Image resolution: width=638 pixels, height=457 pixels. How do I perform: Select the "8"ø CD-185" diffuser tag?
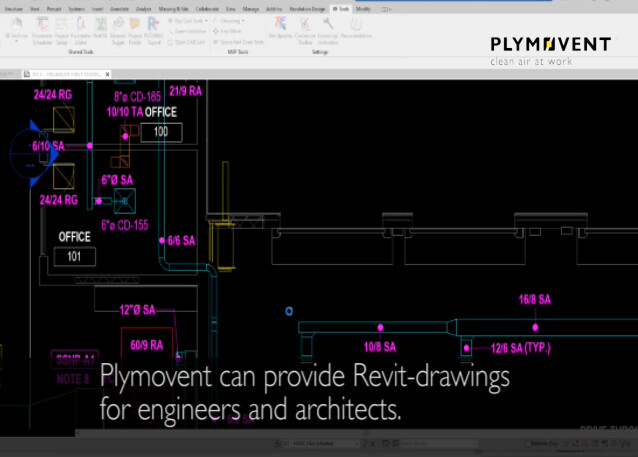click(x=137, y=97)
